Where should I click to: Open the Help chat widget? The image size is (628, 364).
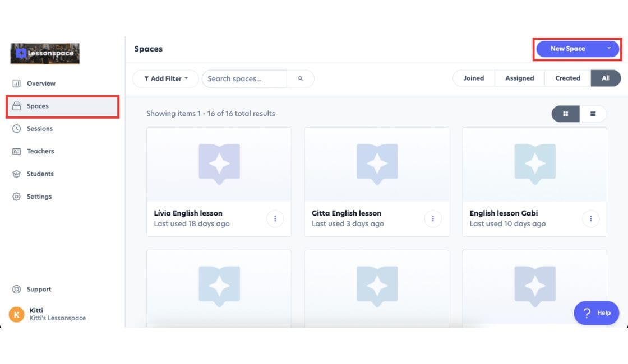596,312
